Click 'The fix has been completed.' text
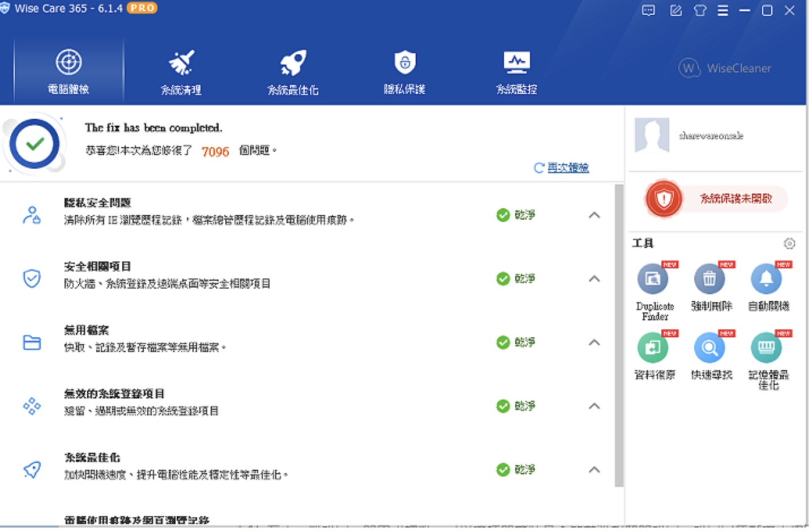Screen dimensions: 812x532 (153, 128)
